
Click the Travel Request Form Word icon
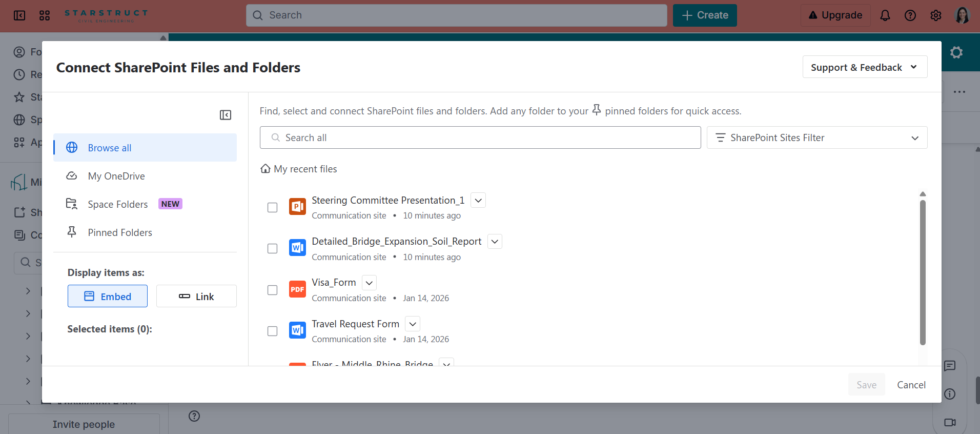click(297, 330)
